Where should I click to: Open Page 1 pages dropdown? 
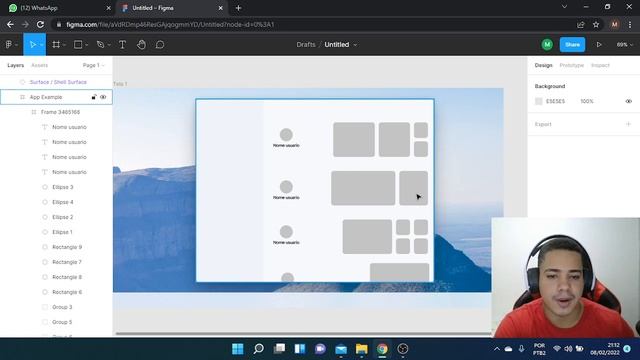pyautogui.click(x=93, y=65)
